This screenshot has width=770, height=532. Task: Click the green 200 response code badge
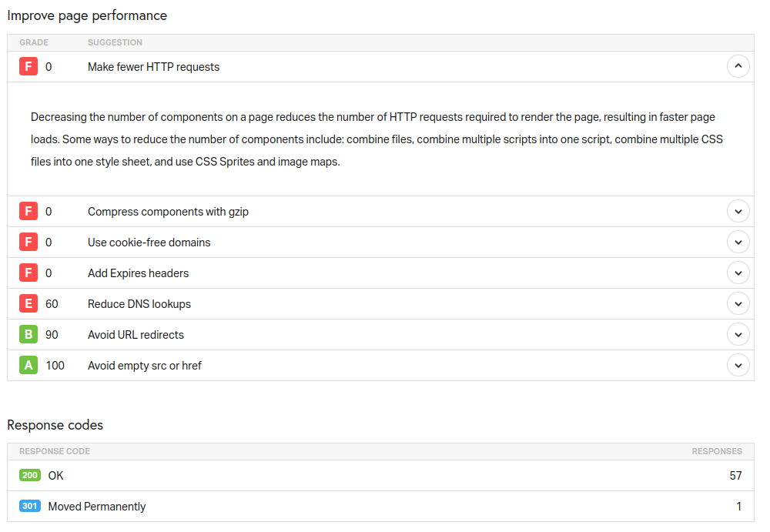[30, 475]
